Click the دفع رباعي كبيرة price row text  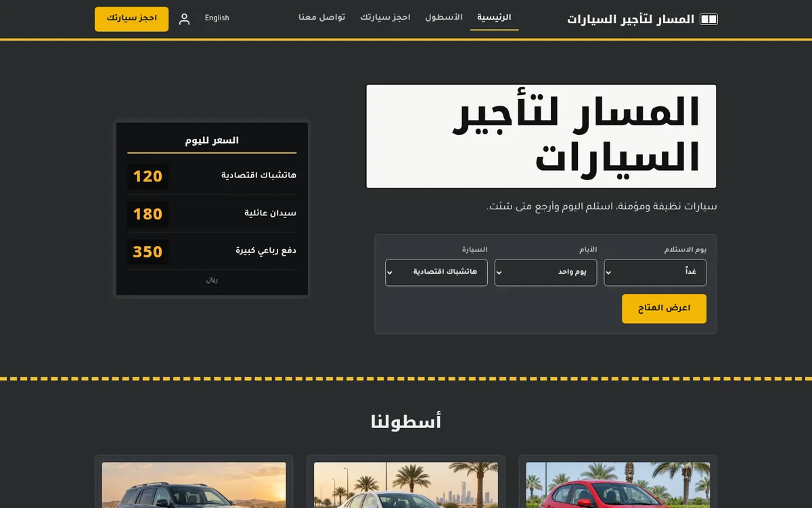266,251
